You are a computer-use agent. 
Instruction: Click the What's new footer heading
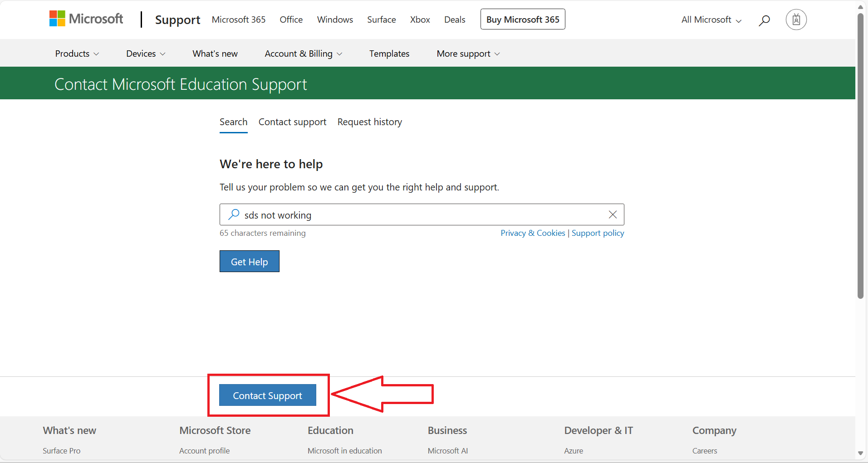(69, 430)
